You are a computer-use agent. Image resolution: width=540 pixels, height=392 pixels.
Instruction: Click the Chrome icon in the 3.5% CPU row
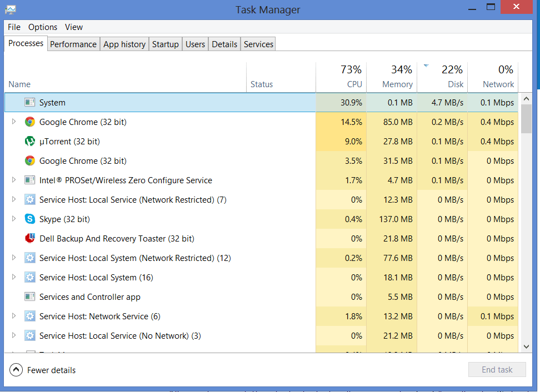tap(30, 160)
